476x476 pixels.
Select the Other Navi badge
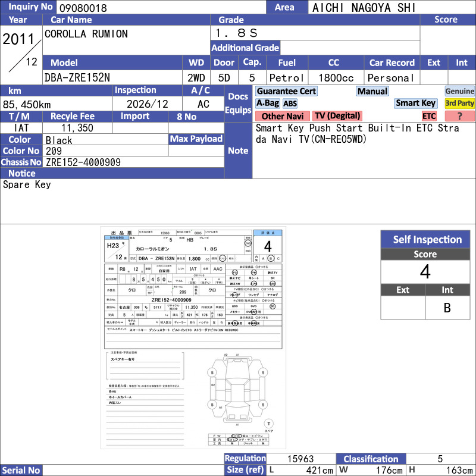coord(282,116)
